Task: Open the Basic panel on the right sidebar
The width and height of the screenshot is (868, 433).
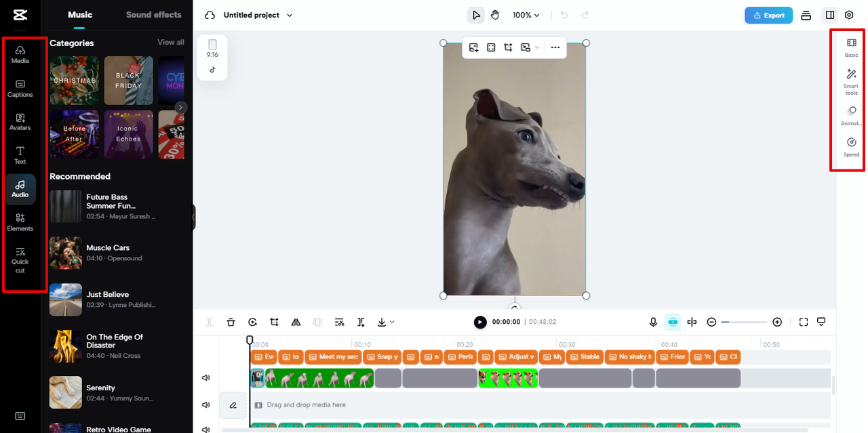Action: [x=850, y=47]
